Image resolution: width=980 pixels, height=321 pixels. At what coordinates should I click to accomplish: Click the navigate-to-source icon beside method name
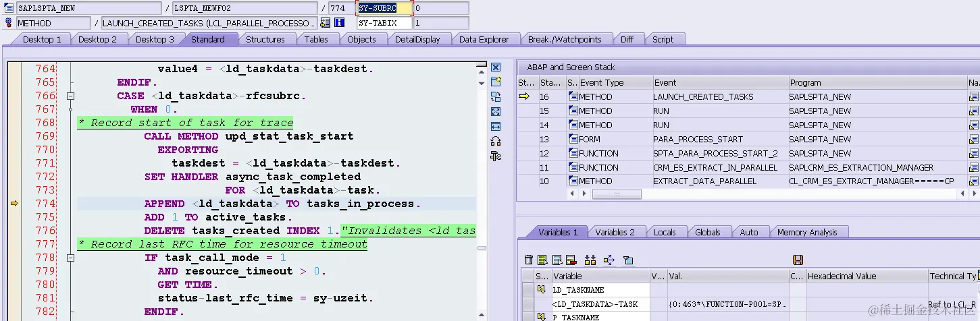pos(326,22)
